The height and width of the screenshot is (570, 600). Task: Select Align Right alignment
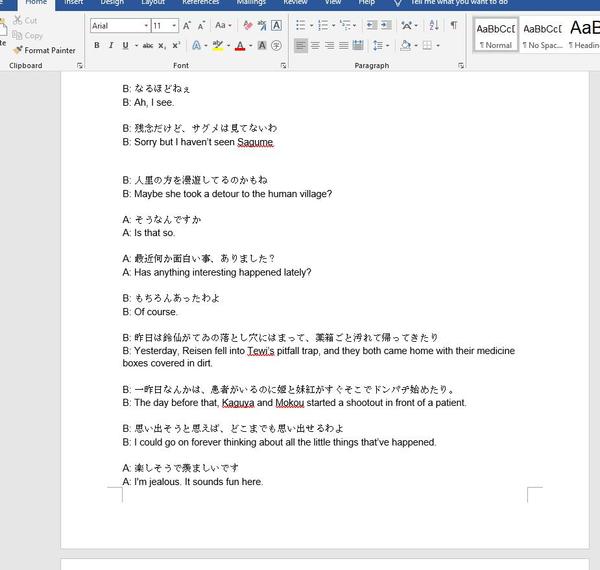tap(329, 46)
